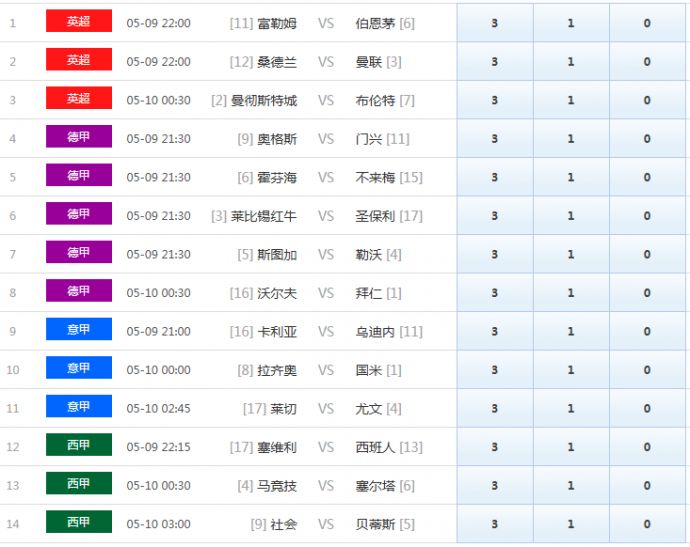Mark 3 for 马竞技 vs 塞尔塔
The image size is (690, 547).
(x=495, y=485)
